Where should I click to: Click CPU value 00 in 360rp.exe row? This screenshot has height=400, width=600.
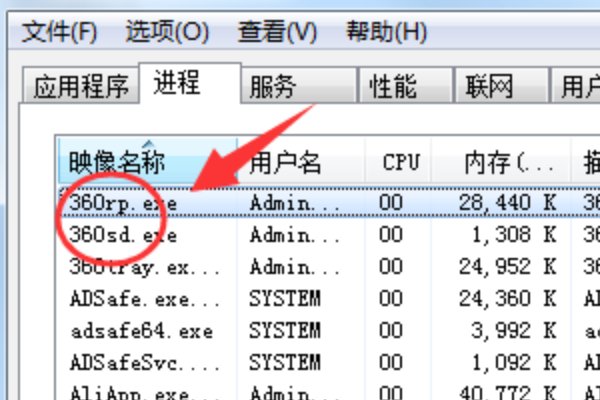point(391,202)
